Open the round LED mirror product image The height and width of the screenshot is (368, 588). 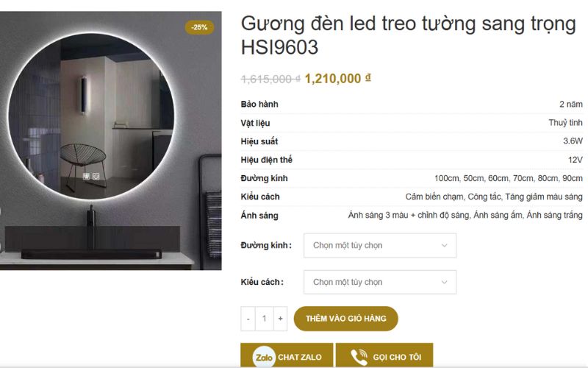(111, 141)
